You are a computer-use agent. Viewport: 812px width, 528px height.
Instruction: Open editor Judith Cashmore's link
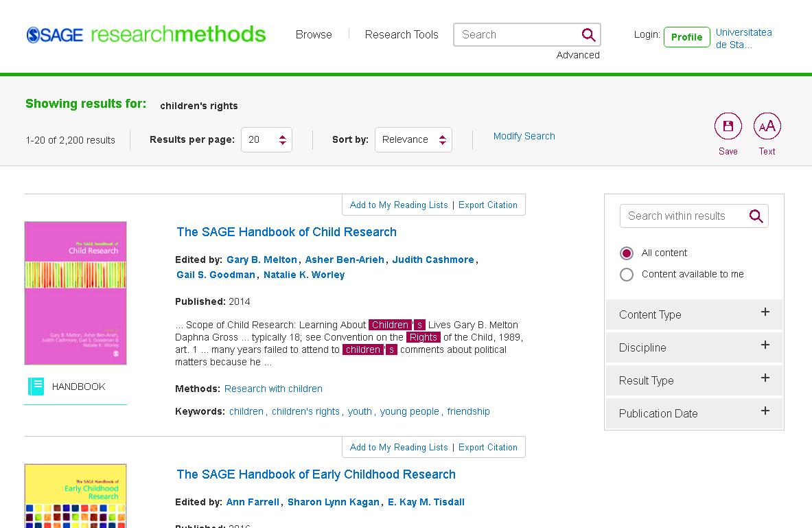[433, 260]
